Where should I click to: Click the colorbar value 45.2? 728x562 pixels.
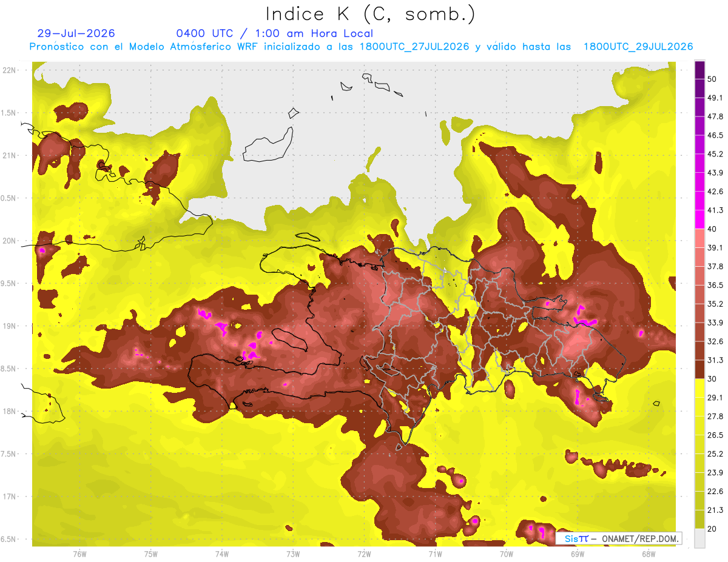click(715, 154)
